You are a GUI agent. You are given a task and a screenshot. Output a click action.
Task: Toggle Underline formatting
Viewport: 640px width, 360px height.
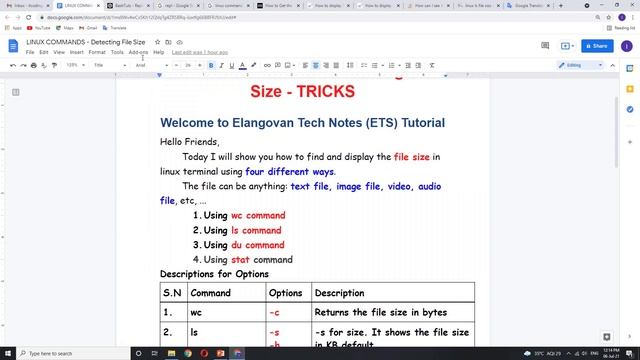pyautogui.click(x=231, y=65)
